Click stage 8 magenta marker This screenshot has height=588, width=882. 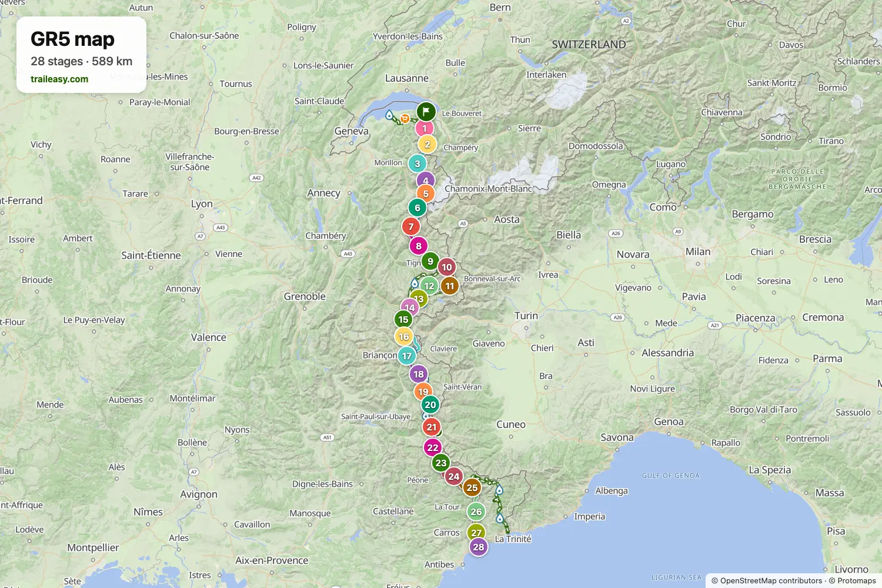tap(419, 246)
